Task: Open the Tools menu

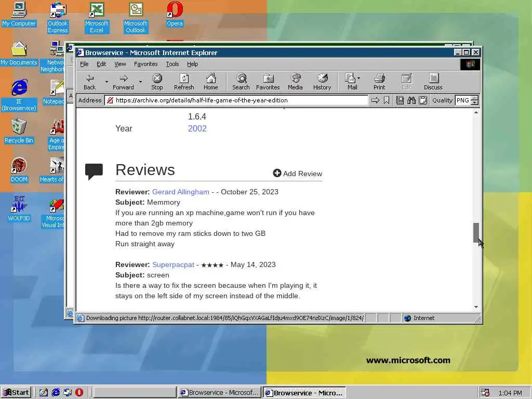Action: (x=172, y=64)
